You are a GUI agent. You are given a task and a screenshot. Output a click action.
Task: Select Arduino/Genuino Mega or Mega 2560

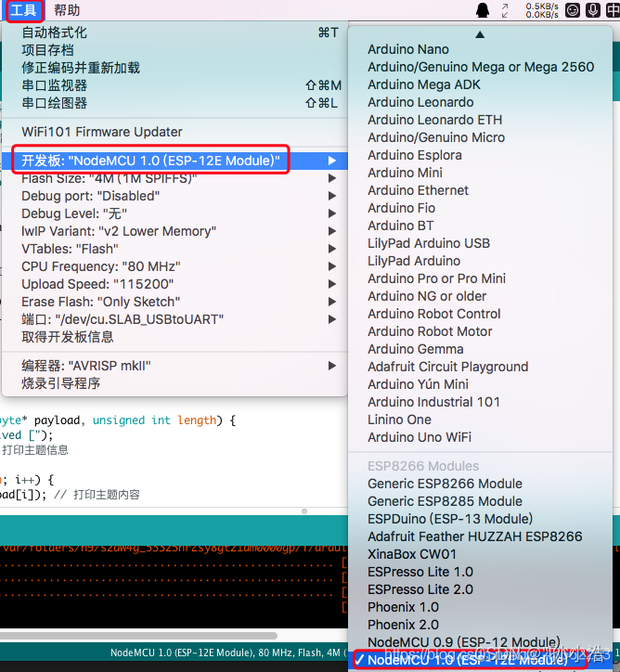(x=481, y=67)
